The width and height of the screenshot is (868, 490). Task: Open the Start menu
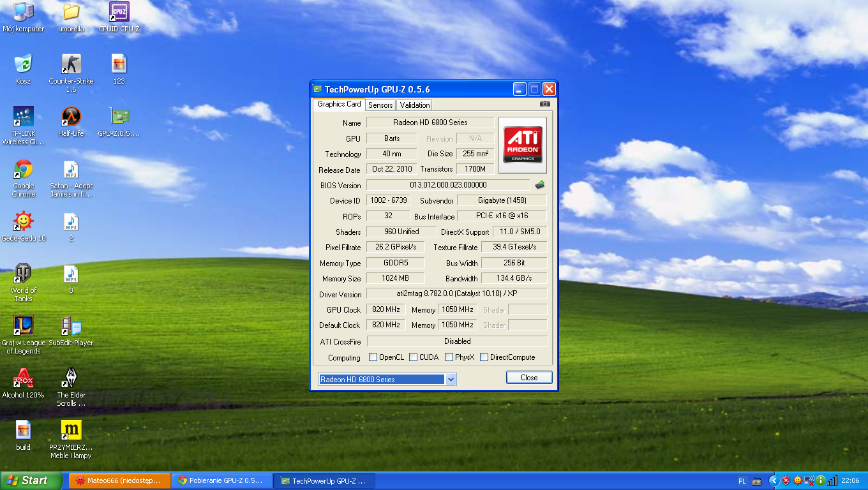31,480
